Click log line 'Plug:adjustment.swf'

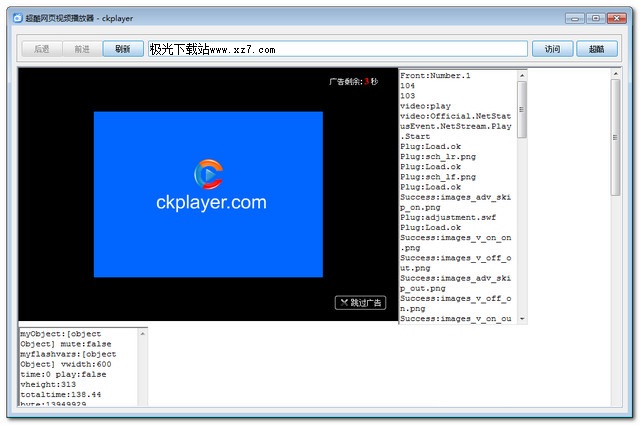pyautogui.click(x=448, y=217)
